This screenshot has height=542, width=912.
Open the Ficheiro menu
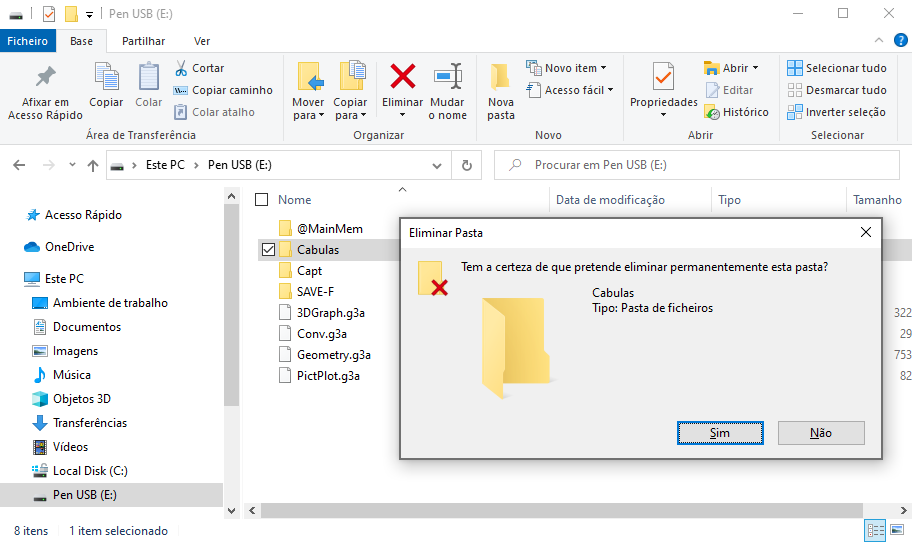(x=27, y=41)
